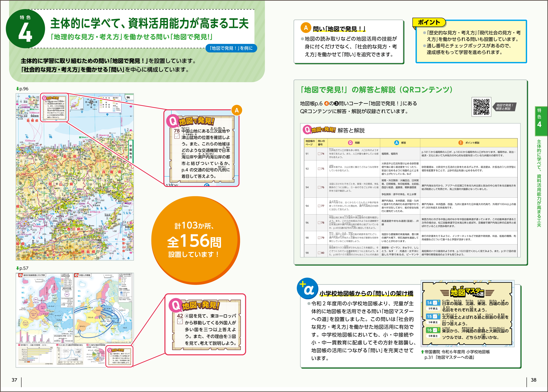Screen dimensions: 548x392
Task: Click the 96 page-number tab on map thumbnail
Action: [x=128, y=97]
